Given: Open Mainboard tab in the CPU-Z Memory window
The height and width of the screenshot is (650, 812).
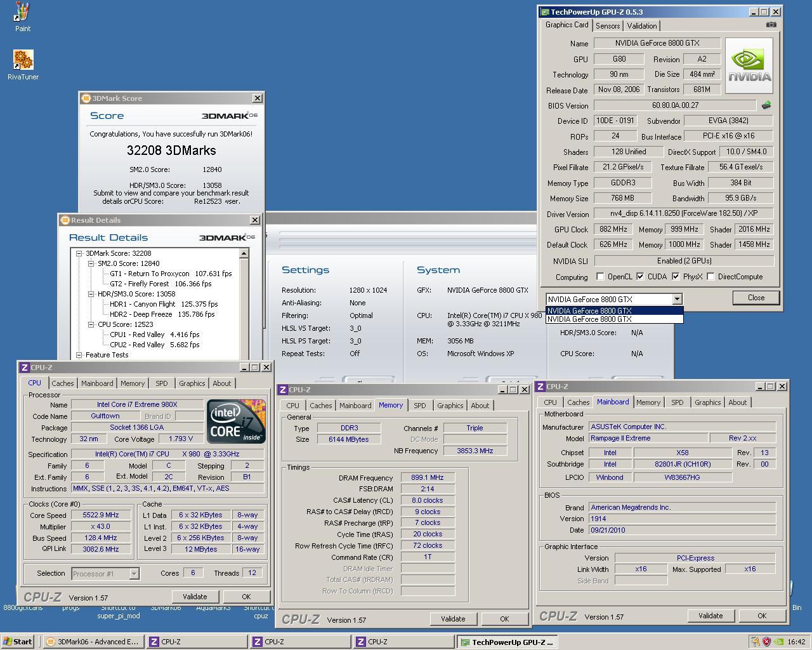Looking at the screenshot, I should [x=355, y=406].
